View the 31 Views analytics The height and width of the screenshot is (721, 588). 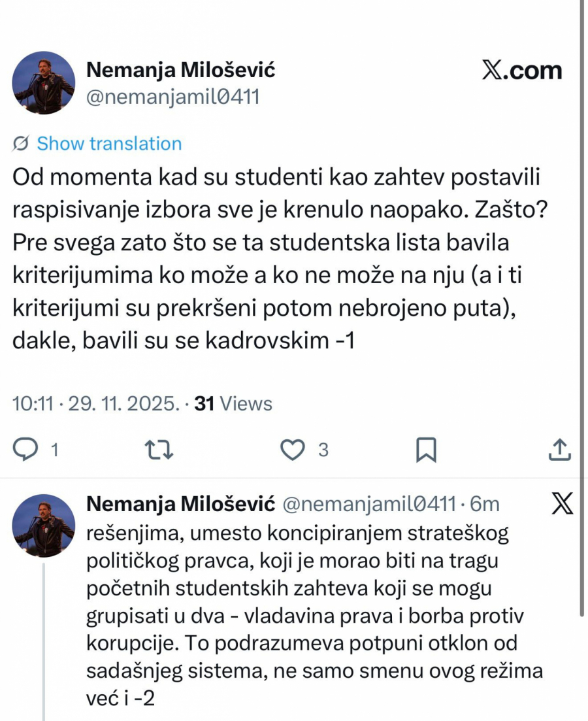click(233, 404)
